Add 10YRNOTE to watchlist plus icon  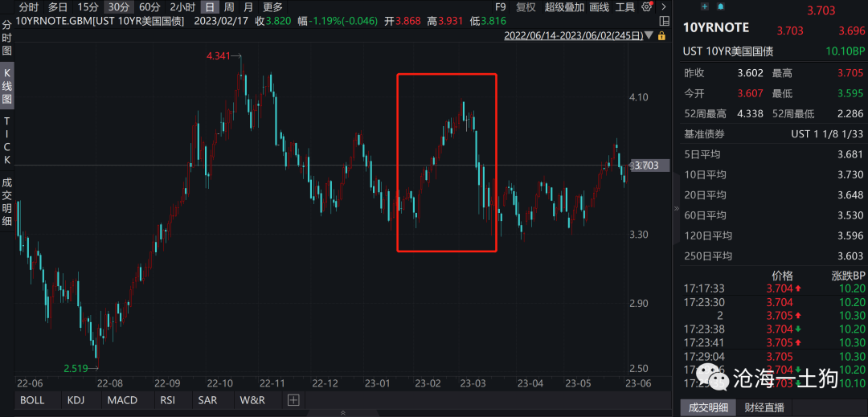pyautogui.click(x=705, y=6)
